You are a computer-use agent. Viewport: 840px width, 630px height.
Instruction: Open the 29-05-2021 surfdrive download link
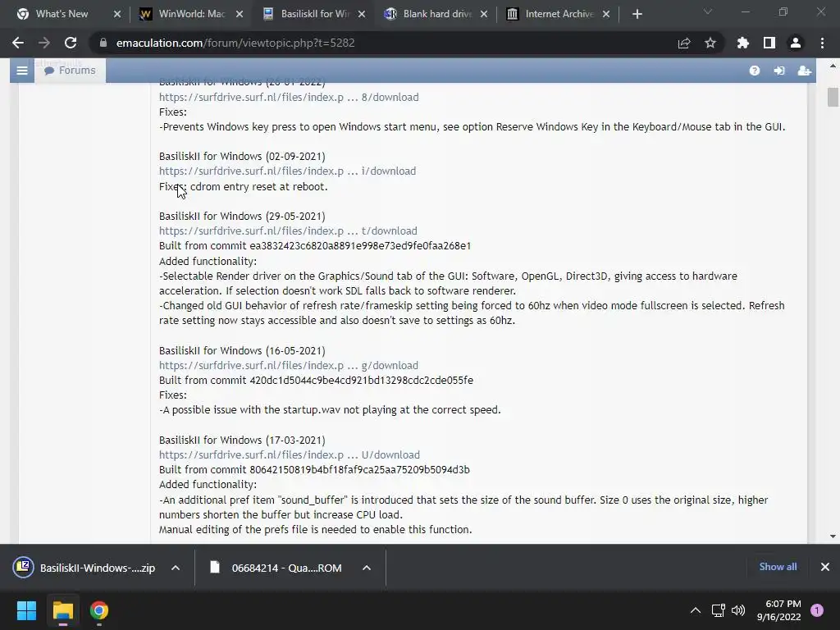(x=288, y=231)
